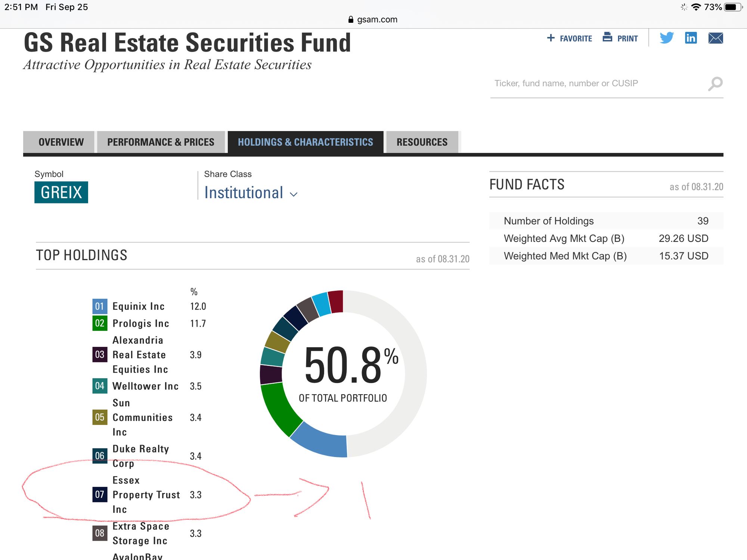Click the chevron next to Institutional
The image size is (747, 560).
coord(294,195)
